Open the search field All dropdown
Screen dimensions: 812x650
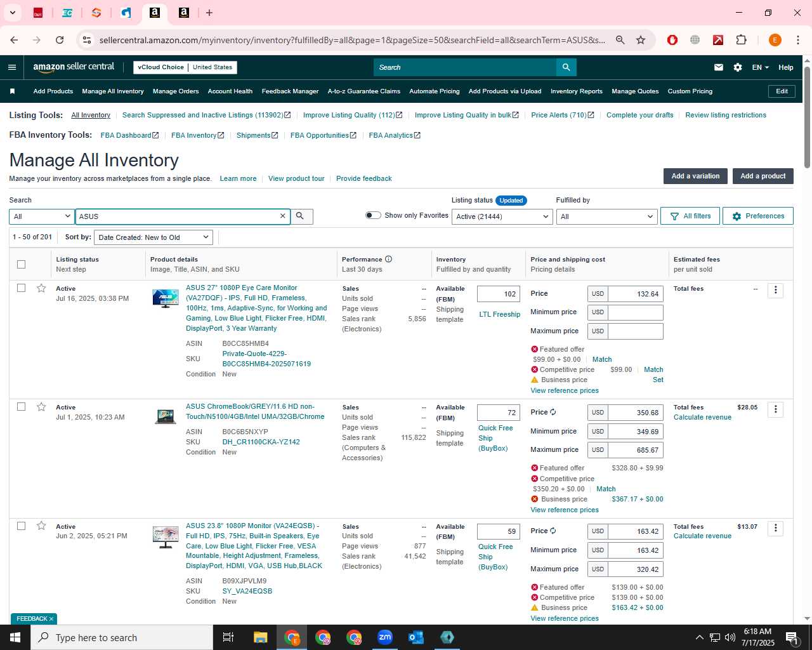click(x=41, y=216)
